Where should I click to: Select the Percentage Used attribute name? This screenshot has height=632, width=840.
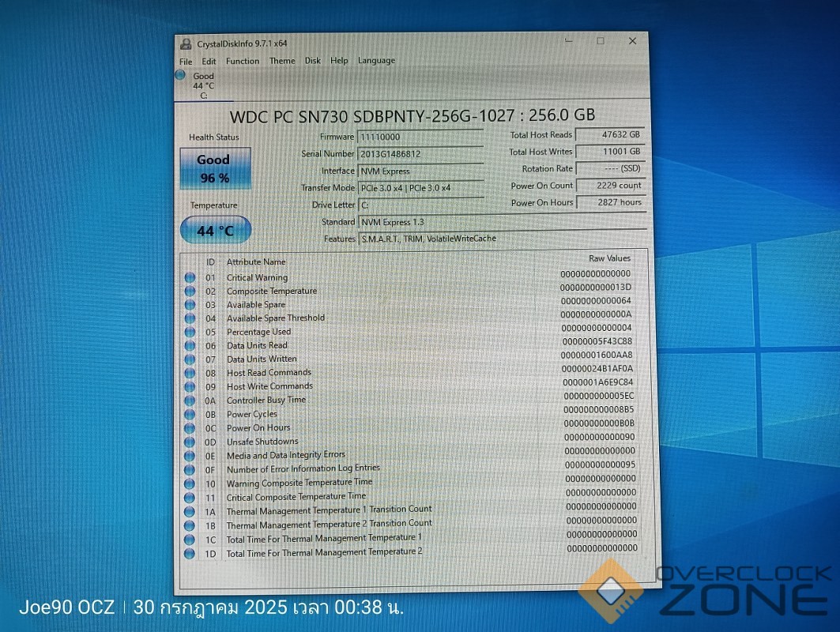tap(258, 332)
